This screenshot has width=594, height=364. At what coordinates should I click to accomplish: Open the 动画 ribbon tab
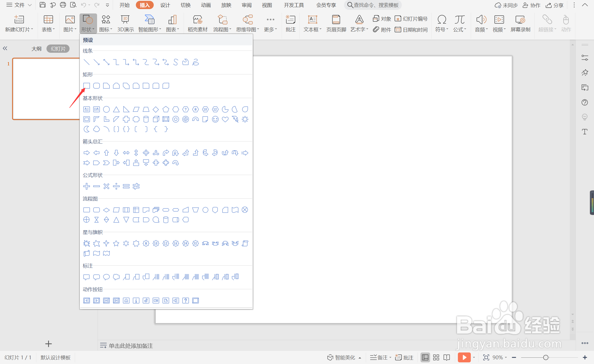tap(206, 5)
